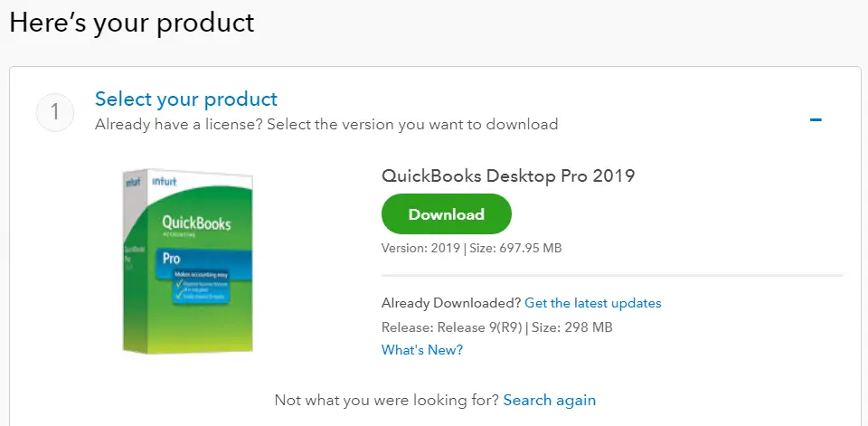Click the side spine of product box

coord(132,262)
